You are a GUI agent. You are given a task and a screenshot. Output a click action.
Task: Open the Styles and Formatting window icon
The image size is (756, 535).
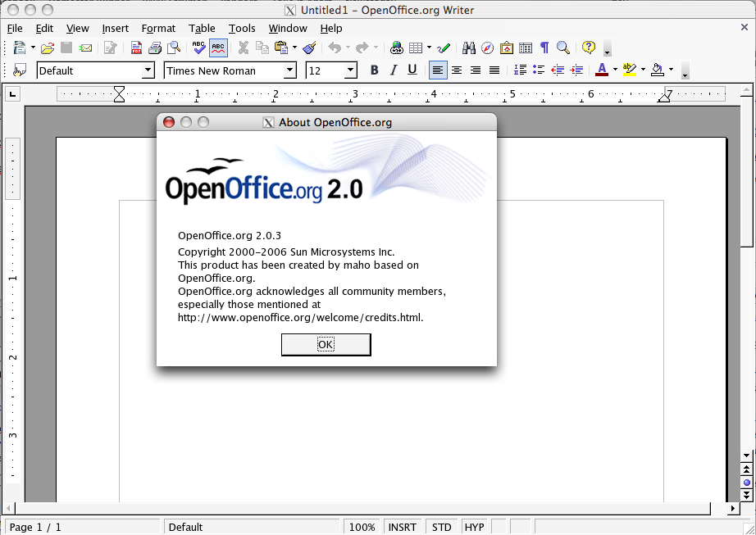point(20,70)
